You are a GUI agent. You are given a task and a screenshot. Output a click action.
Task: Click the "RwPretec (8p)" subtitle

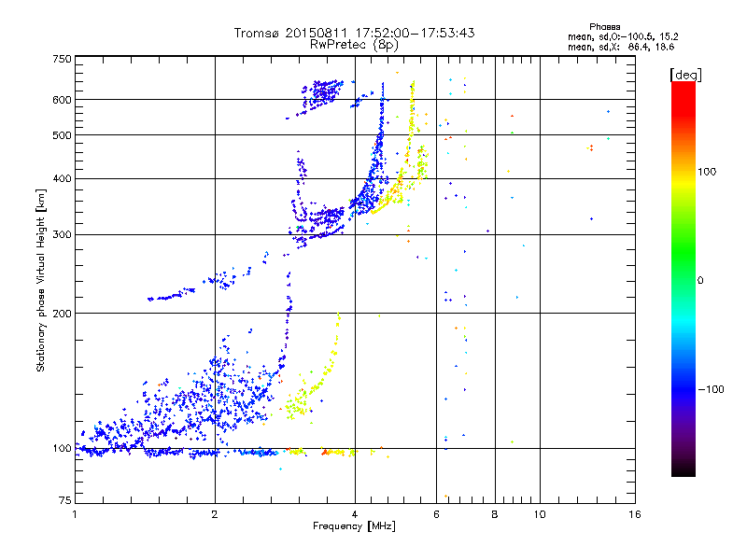(x=354, y=45)
